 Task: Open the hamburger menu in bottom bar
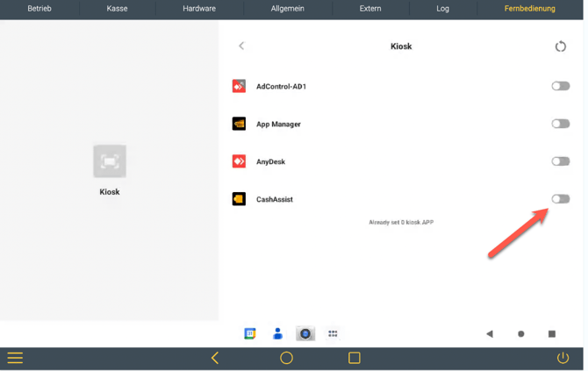[x=15, y=358]
